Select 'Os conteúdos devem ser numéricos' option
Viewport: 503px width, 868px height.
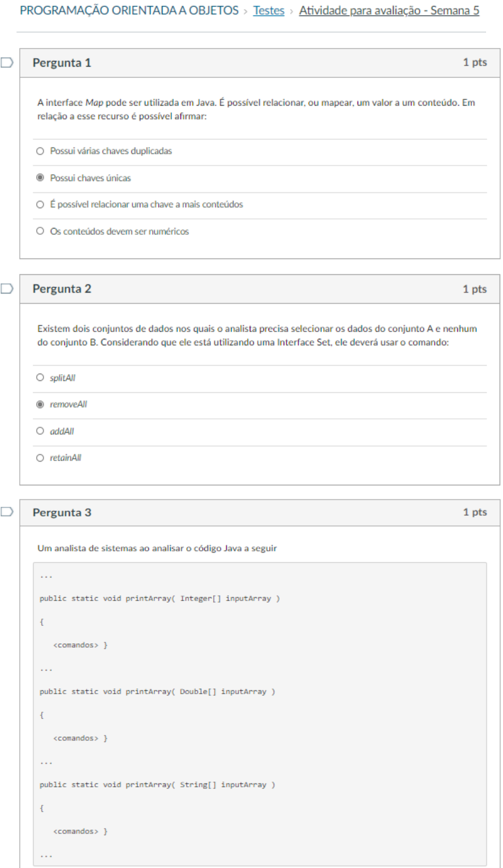(39, 231)
